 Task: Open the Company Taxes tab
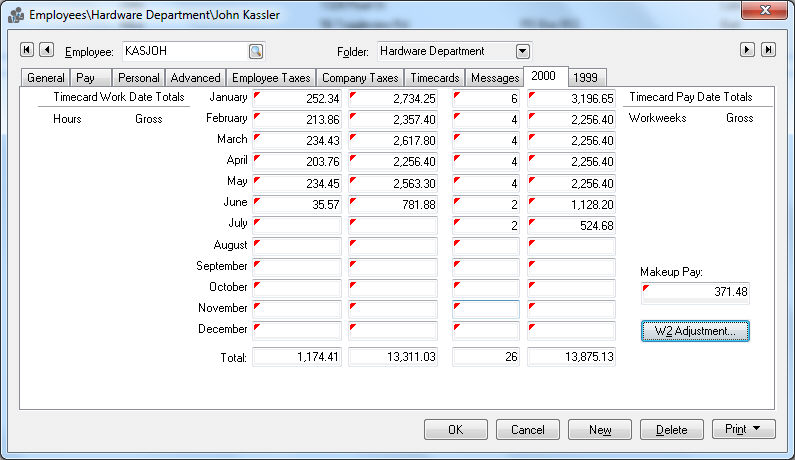360,78
